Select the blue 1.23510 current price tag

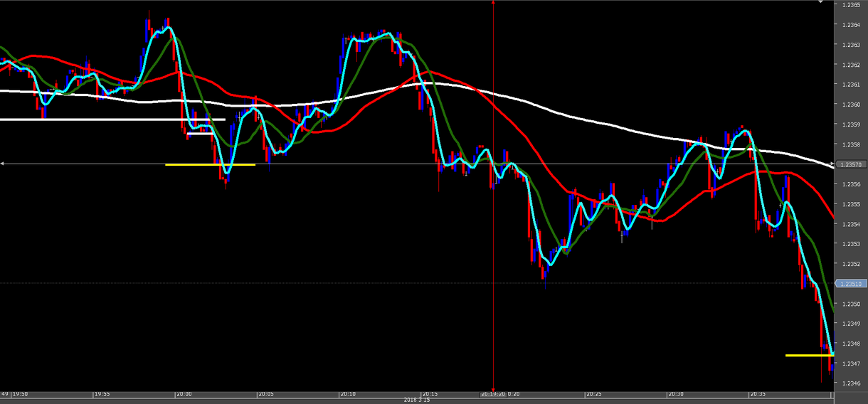tap(852, 284)
